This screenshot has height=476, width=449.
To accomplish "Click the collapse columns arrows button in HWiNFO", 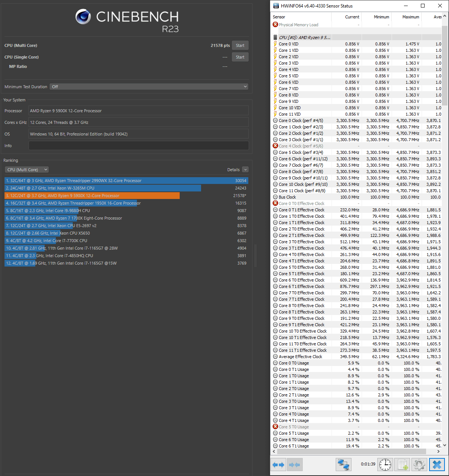I will (294, 465).
